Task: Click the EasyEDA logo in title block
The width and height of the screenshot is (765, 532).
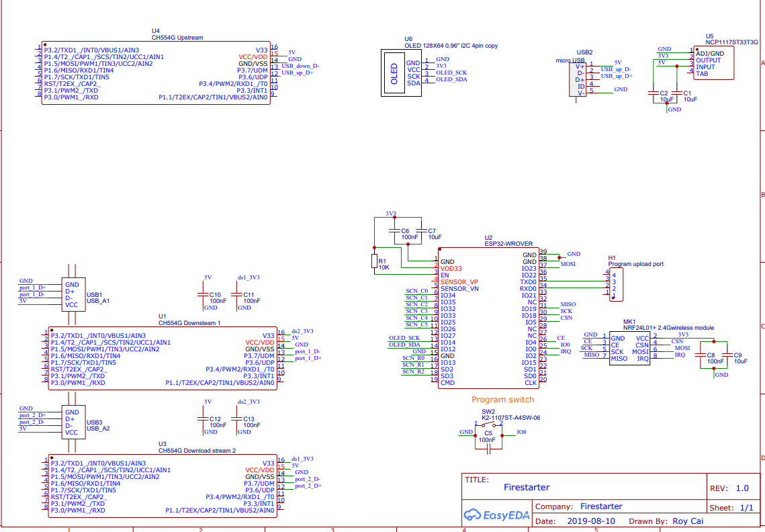Action: pyautogui.click(x=496, y=515)
